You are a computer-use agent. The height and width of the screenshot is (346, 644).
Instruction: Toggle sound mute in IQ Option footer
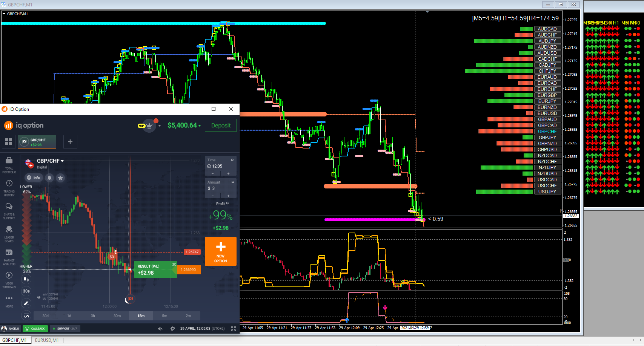coord(160,329)
